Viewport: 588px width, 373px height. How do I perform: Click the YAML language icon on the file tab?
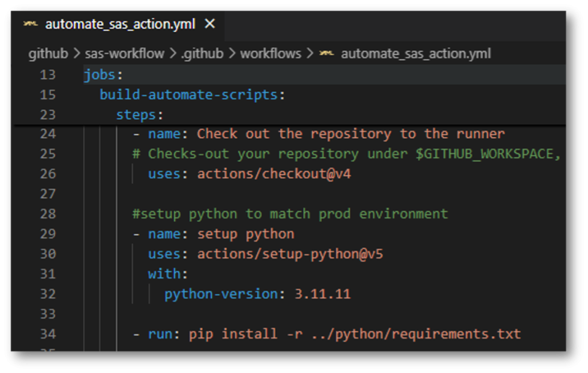pos(32,24)
